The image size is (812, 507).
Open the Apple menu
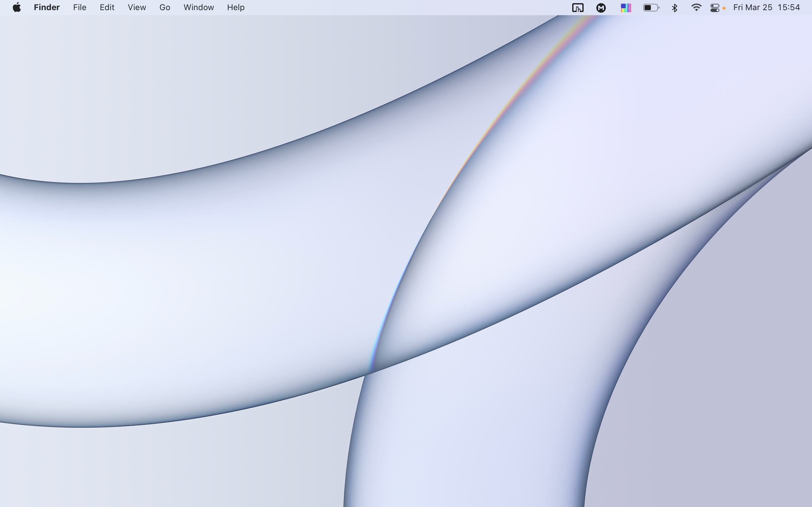point(17,7)
